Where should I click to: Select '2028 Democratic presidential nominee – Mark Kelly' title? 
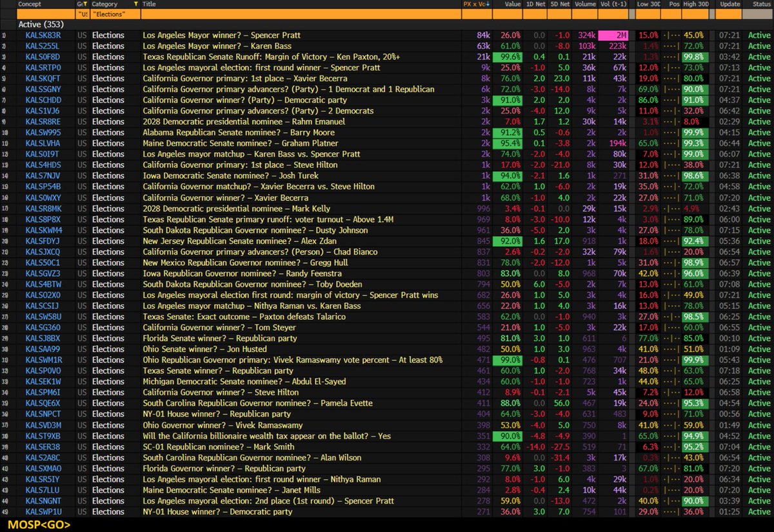237,208
